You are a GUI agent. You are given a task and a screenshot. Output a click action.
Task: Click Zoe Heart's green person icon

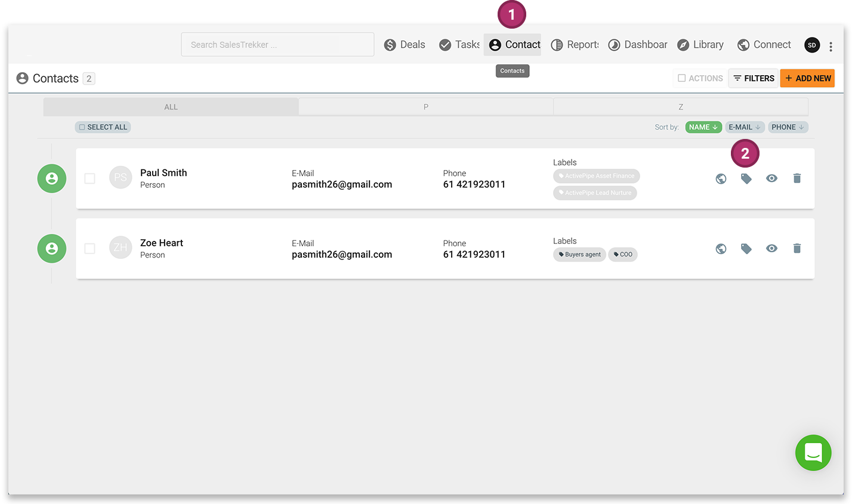(x=52, y=248)
